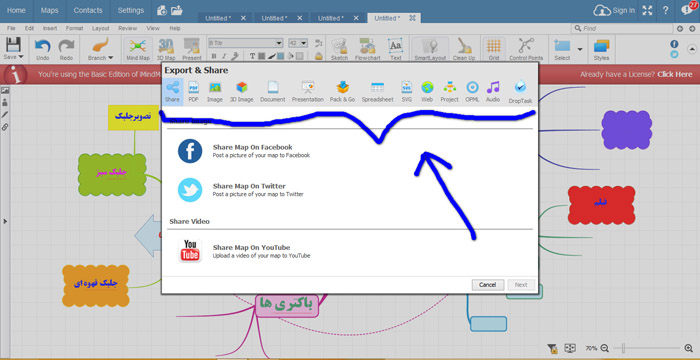Screen dimensions: 700x360
Task: Open the Styles panel
Action: [x=601, y=49]
